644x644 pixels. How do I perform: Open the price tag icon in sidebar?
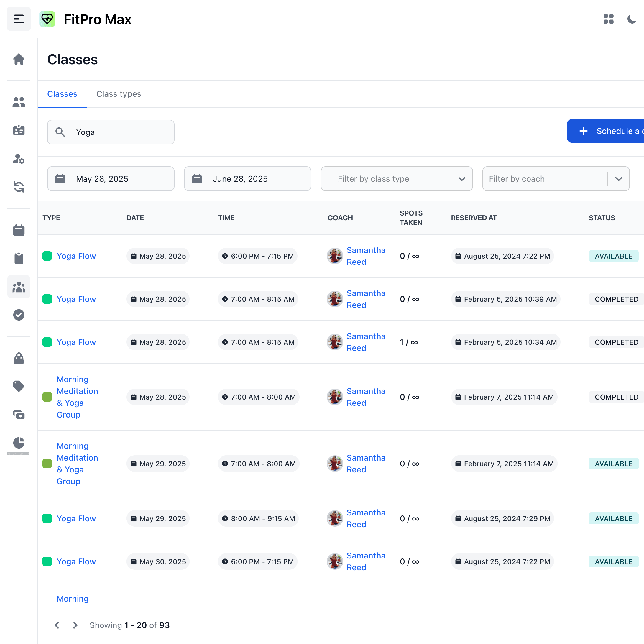pos(19,386)
